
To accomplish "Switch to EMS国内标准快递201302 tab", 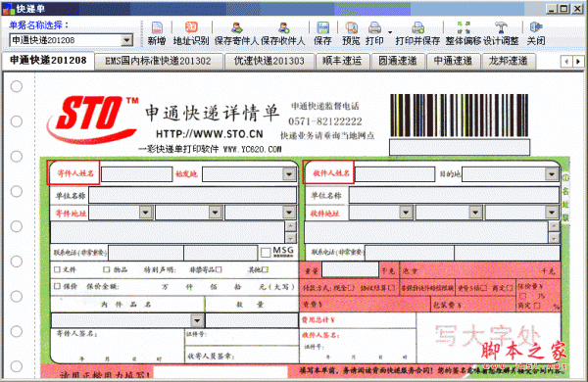I will click(158, 61).
